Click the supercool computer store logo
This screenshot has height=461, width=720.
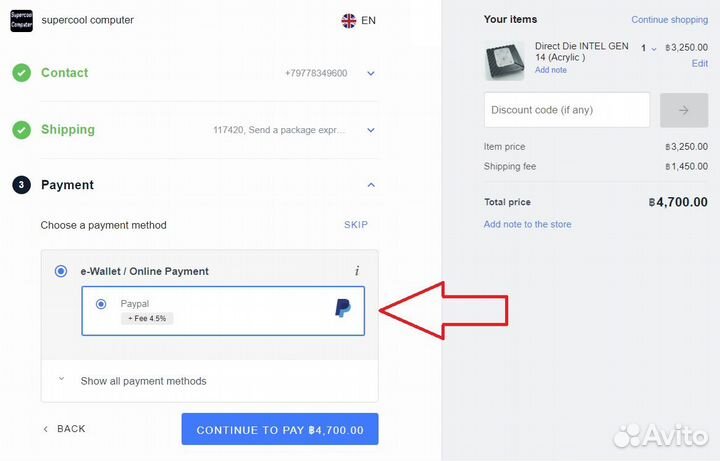(21, 20)
